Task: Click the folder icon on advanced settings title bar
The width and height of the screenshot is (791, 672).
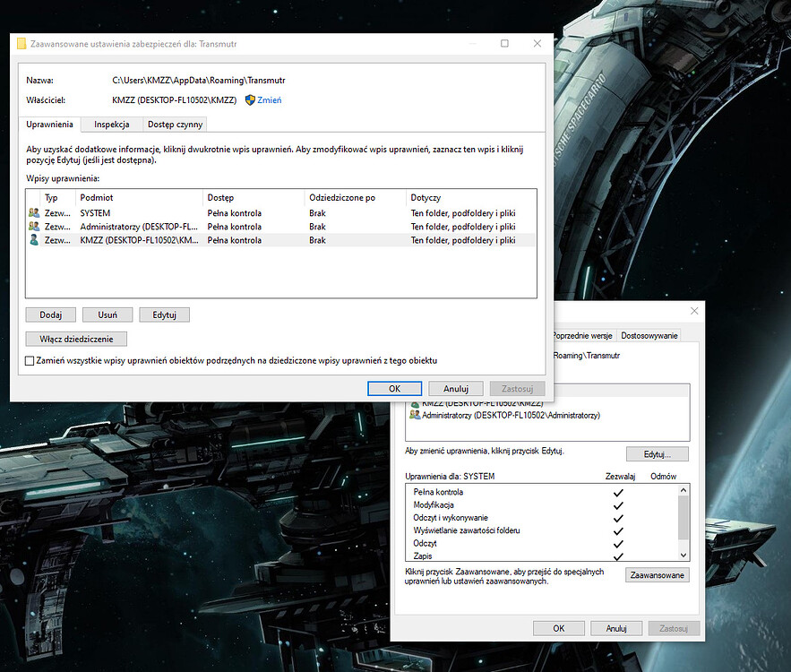Action: [x=20, y=43]
